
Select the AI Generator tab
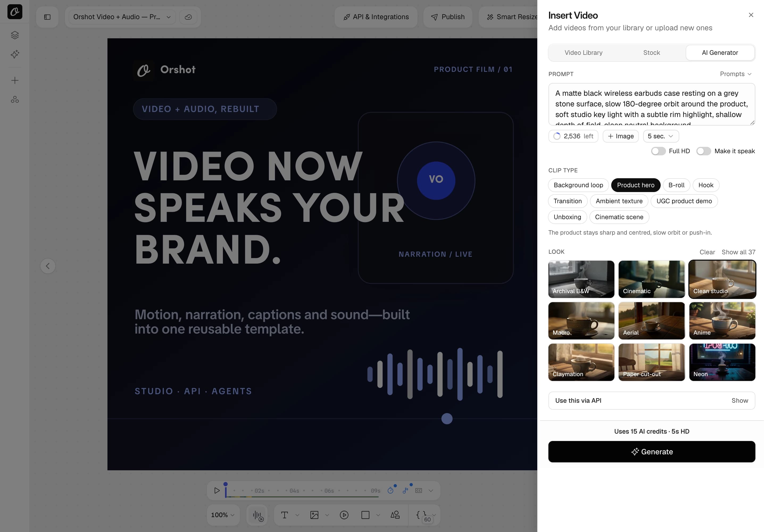720,53
